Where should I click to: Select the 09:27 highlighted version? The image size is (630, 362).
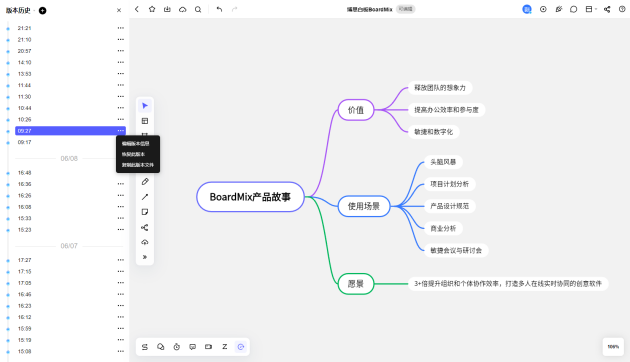coord(70,131)
